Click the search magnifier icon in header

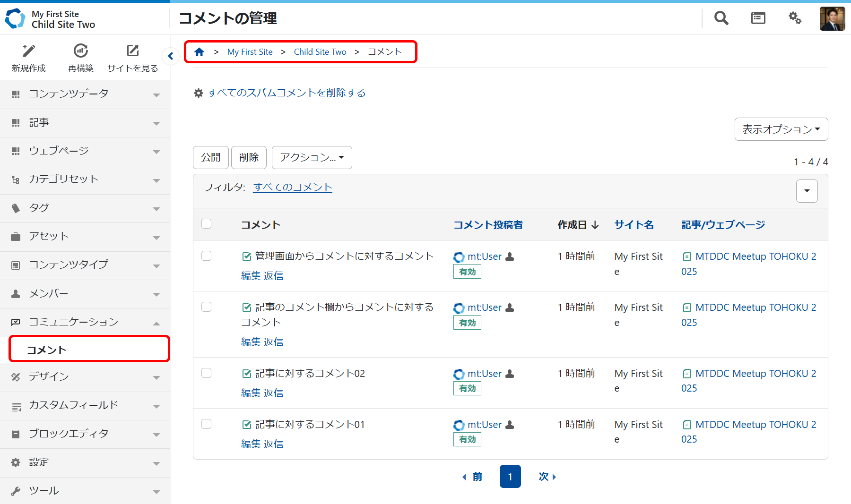(721, 18)
